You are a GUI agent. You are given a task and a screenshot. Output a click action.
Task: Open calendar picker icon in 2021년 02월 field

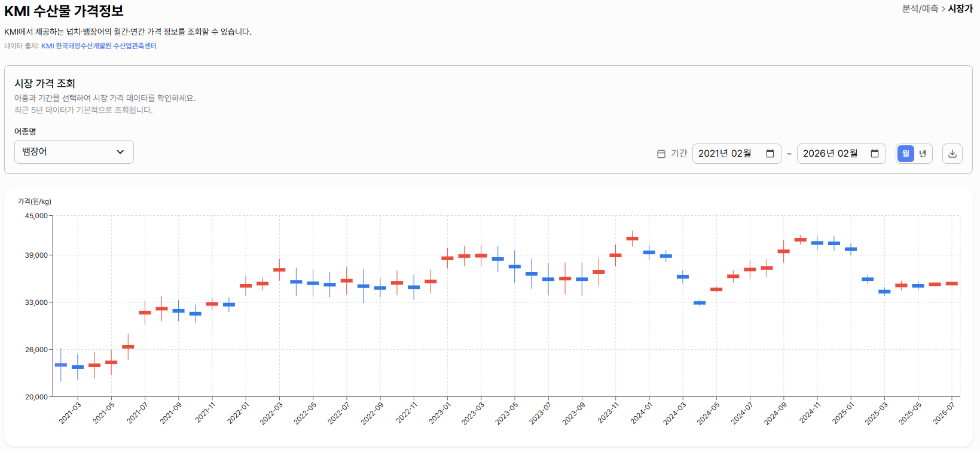pyautogui.click(x=770, y=154)
